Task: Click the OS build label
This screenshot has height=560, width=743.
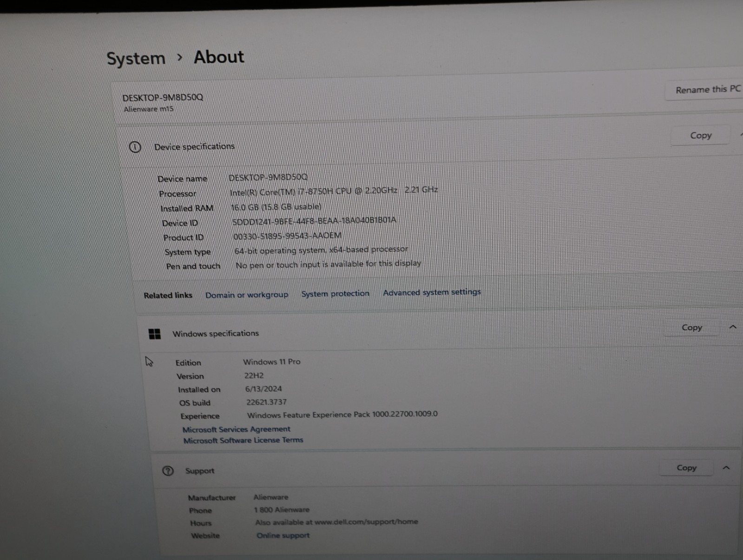Action: coord(195,403)
